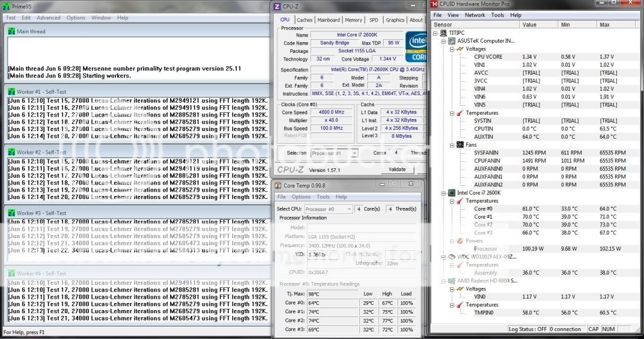Image resolution: width=644 pixels, height=339 pixels.
Task: Open the Advanced menu in Prime95
Action: click(x=49, y=18)
